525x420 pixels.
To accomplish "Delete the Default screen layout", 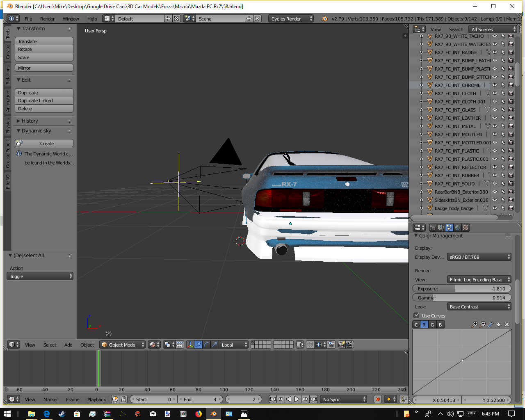I will click(176, 18).
